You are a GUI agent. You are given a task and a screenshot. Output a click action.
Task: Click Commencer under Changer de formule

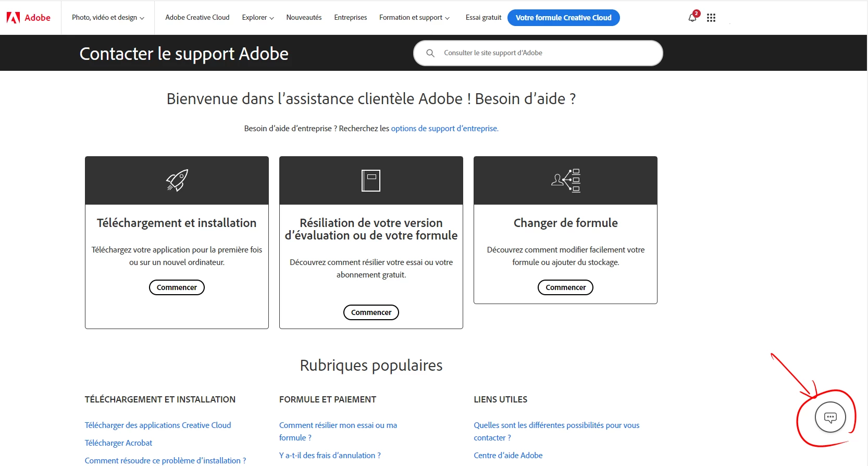(x=565, y=287)
